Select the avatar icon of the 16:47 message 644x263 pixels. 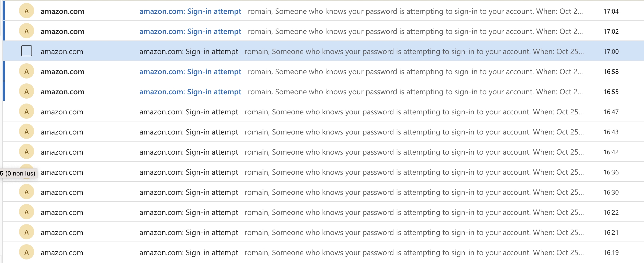(x=27, y=112)
